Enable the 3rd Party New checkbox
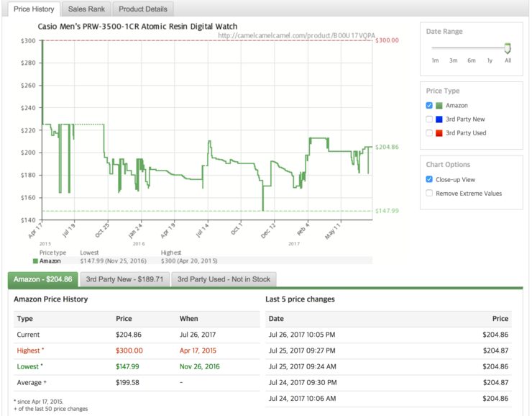532x416 pixels. pyautogui.click(x=429, y=119)
